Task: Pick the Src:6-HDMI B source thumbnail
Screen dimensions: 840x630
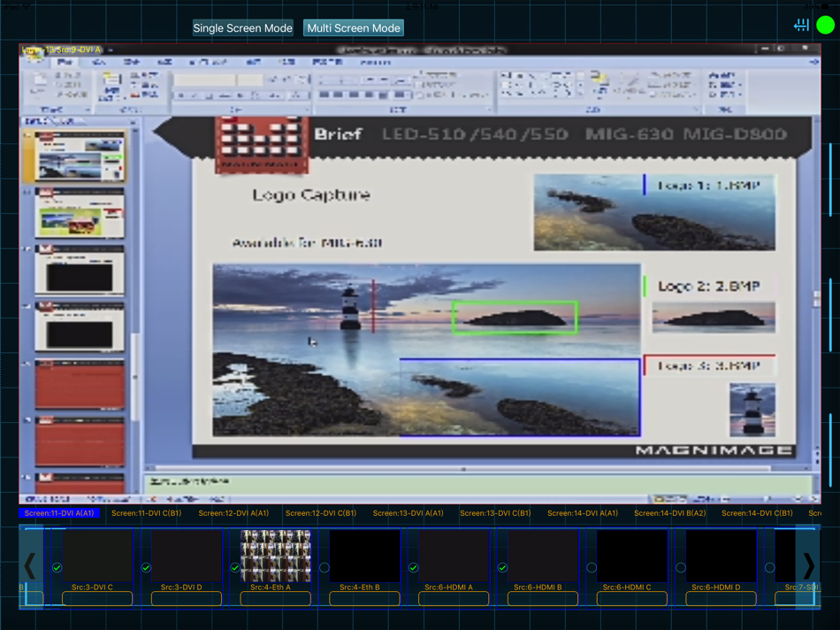Action: point(543,556)
